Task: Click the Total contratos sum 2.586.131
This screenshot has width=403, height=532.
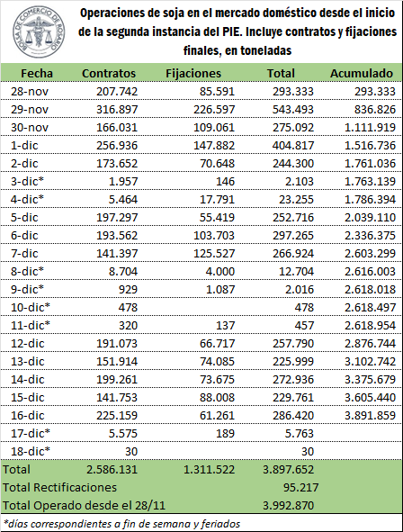Action: (112, 470)
